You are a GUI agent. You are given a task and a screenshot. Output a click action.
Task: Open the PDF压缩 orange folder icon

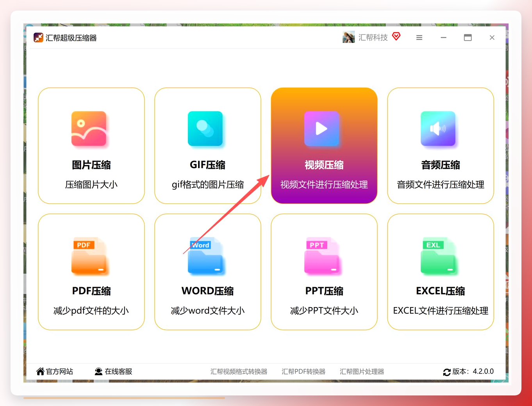coord(89,255)
